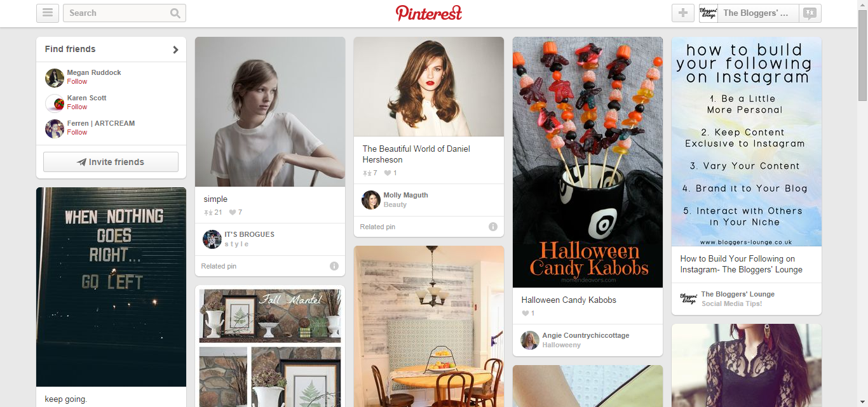This screenshot has width=868, height=407.
Task: Click the vertical page scrollbar
Action: pos(862,203)
